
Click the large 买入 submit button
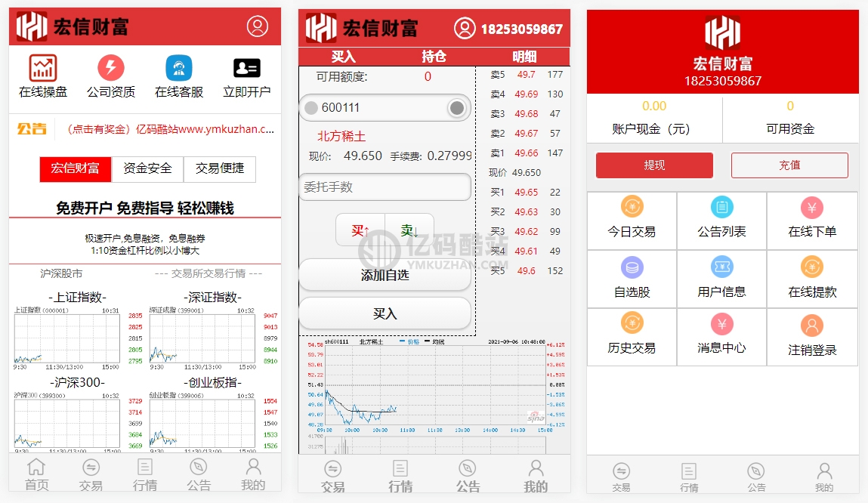tap(385, 313)
